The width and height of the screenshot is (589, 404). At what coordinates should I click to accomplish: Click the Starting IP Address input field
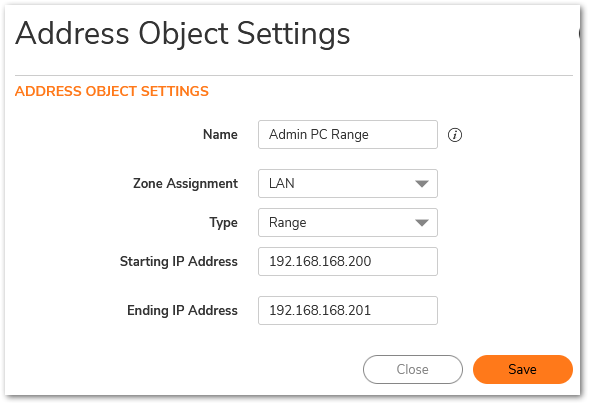coord(348,261)
